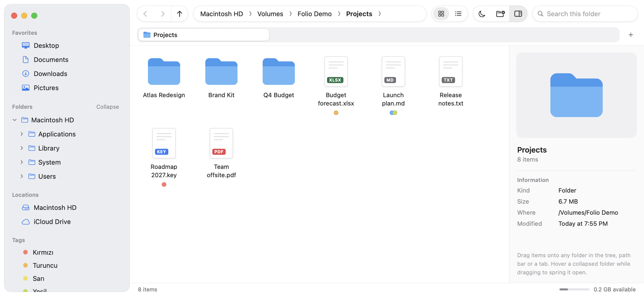
Task: Click the Projects folder preview thumbnail
Action: click(576, 95)
